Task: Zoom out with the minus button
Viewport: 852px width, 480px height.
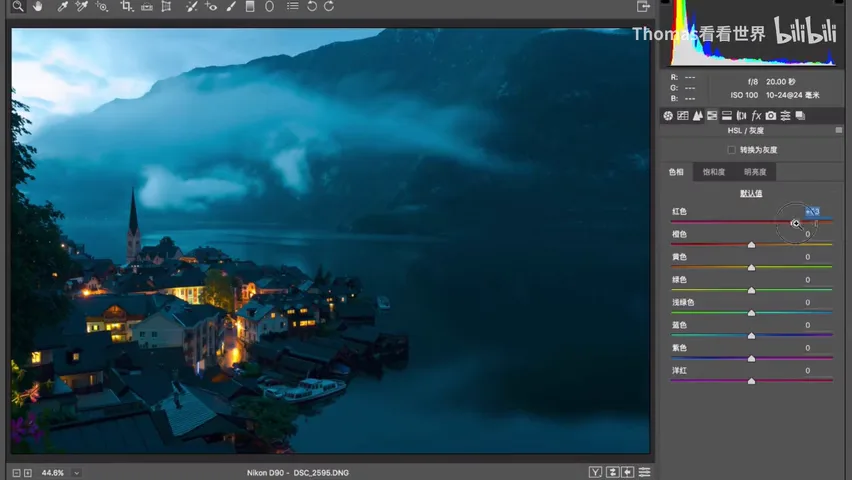Action: [16, 473]
